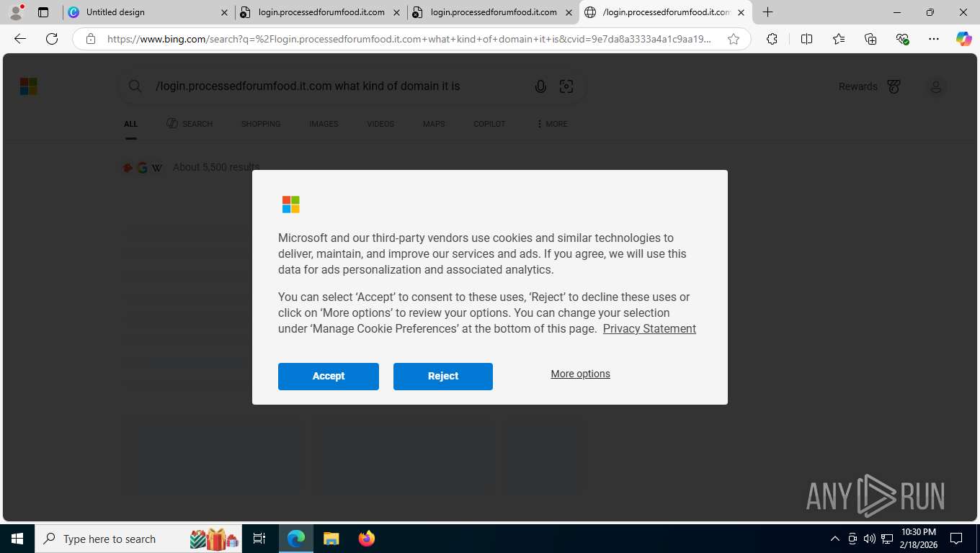Image resolution: width=980 pixels, height=553 pixels.
Task: Close the Untitled design tab
Action: (224, 12)
